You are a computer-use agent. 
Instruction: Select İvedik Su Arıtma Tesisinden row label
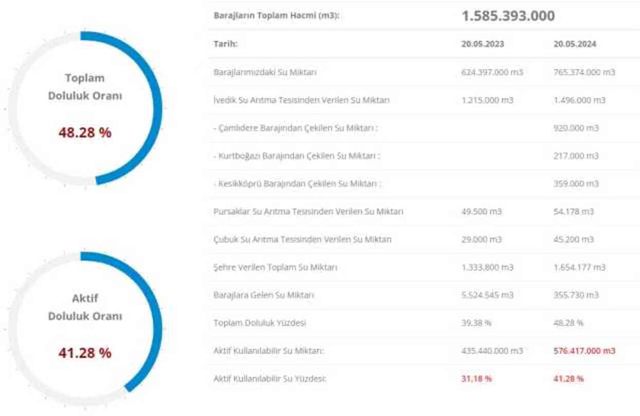click(x=301, y=100)
